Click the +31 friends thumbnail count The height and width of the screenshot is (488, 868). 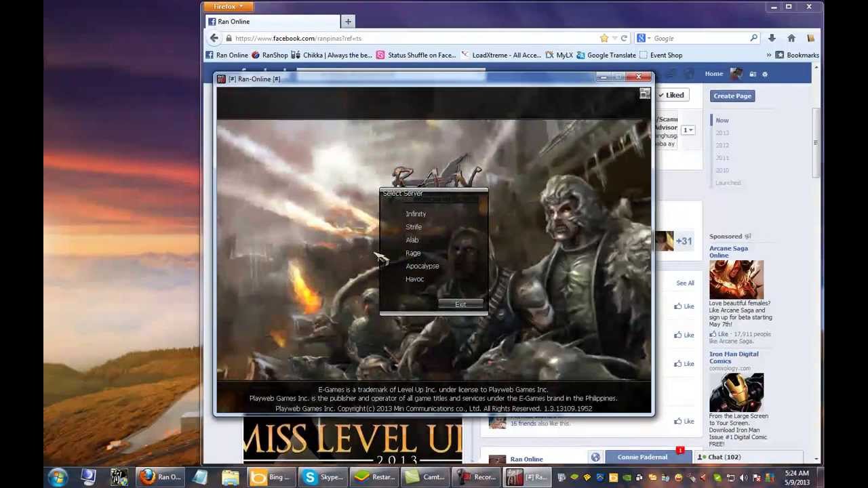click(683, 241)
